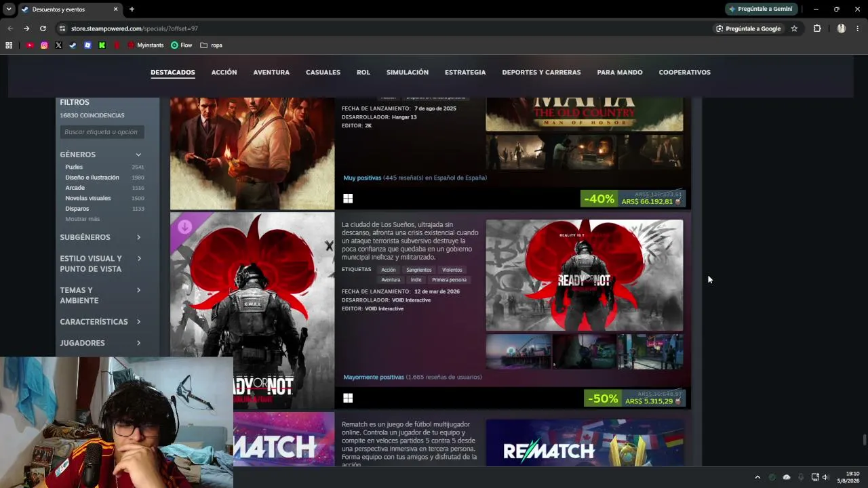Image resolution: width=868 pixels, height=488 pixels.
Task: Bookmark this page with the star icon
Action: click(x=794, y=28)
